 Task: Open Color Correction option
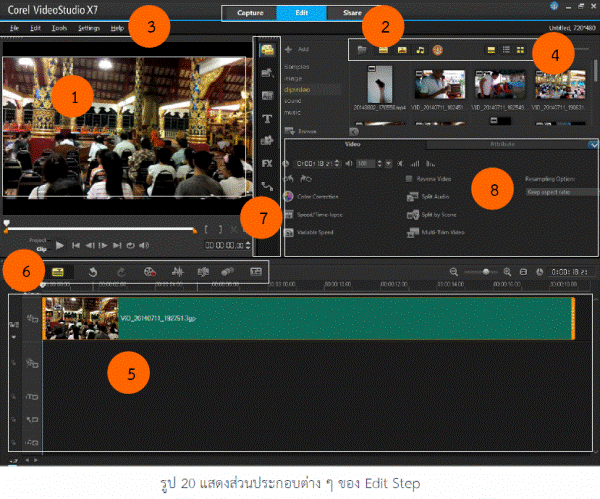pos(311,196)
